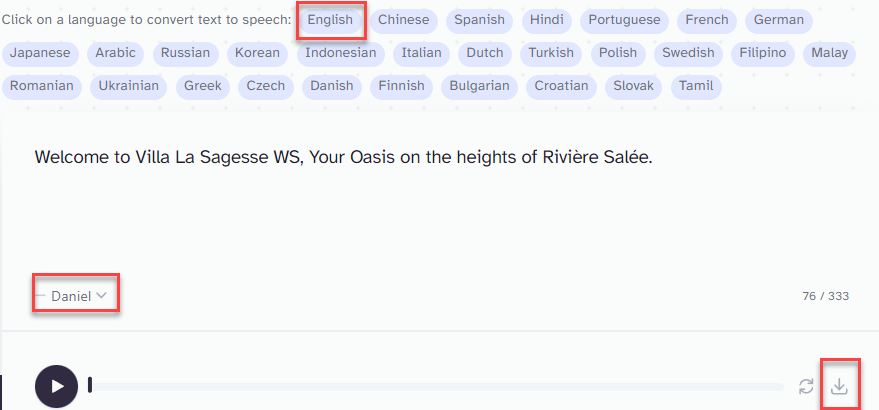Choose Ukrainian as the language
Viewport: 879px width, 410px height.
[128, 86]
